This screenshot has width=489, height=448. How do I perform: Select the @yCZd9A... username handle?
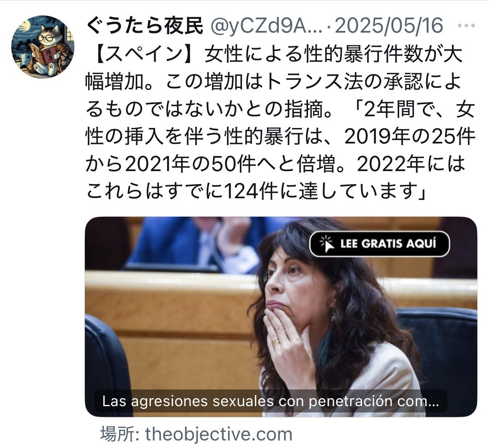[267, 26]
